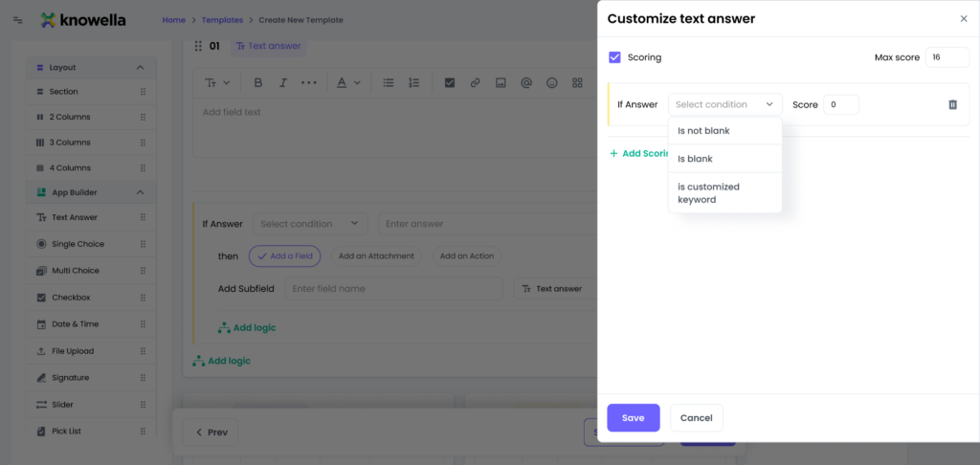
Task: Click the numbered list icon
Action: (413, 83)
